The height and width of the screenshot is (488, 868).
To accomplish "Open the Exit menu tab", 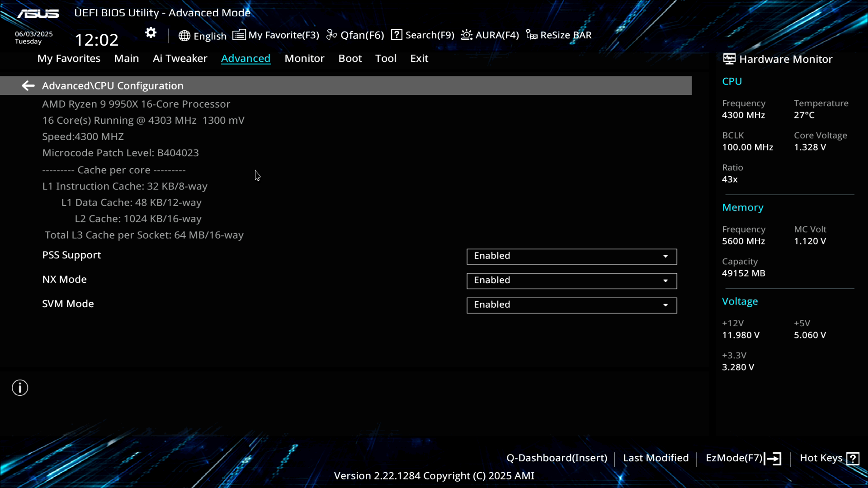I will tap(419, 58).
